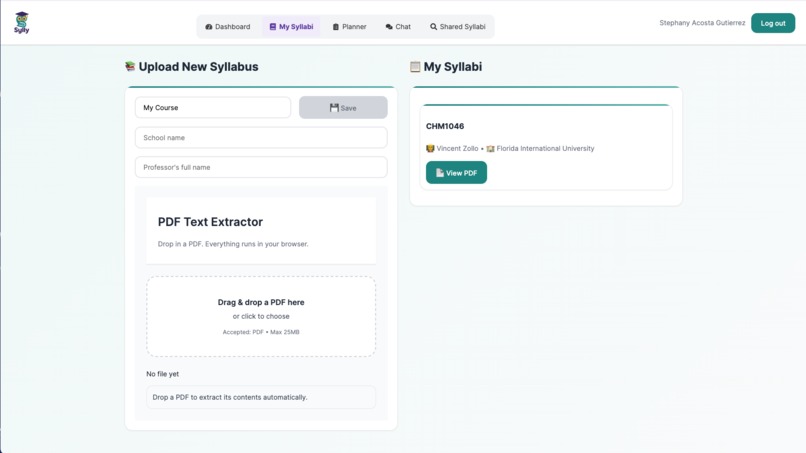Click 'Accepted: PDF • Max 25MB' text
The height and width of the screenshot is (453, 806).
(261, 332)
